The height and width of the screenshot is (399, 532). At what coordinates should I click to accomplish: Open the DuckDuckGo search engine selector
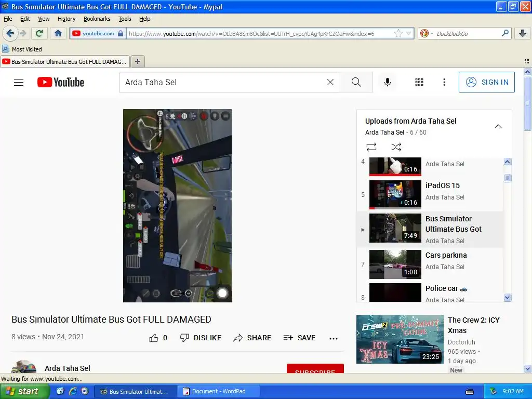[x=427, y=33]
